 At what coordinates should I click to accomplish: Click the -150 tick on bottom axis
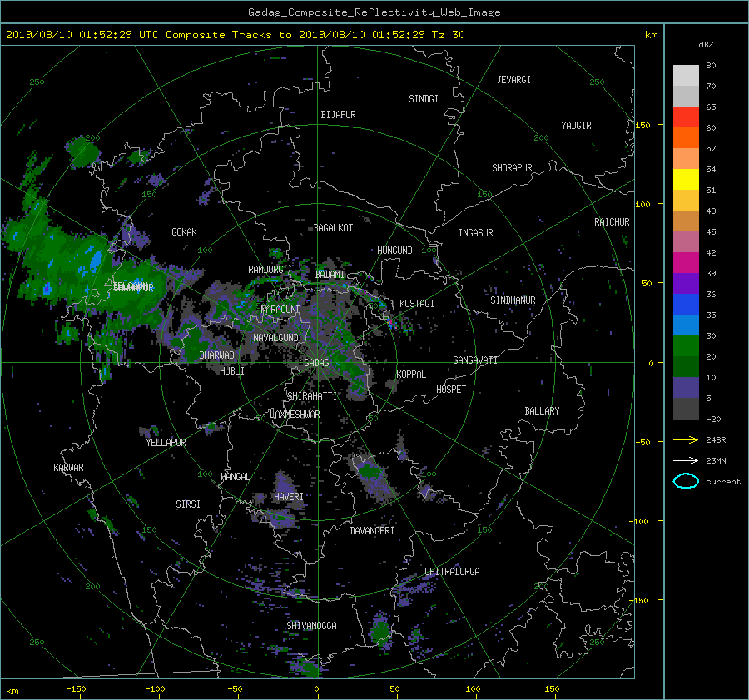coord(76,688)
